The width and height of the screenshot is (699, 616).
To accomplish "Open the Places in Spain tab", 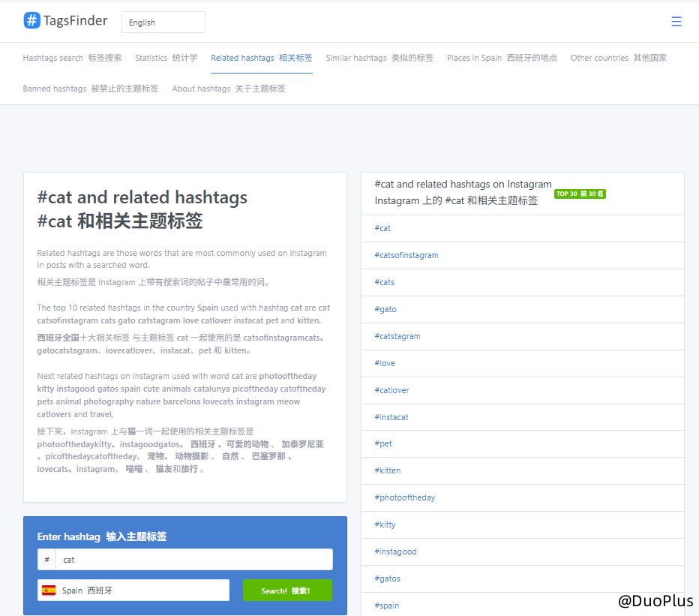I will click(502, 58).
